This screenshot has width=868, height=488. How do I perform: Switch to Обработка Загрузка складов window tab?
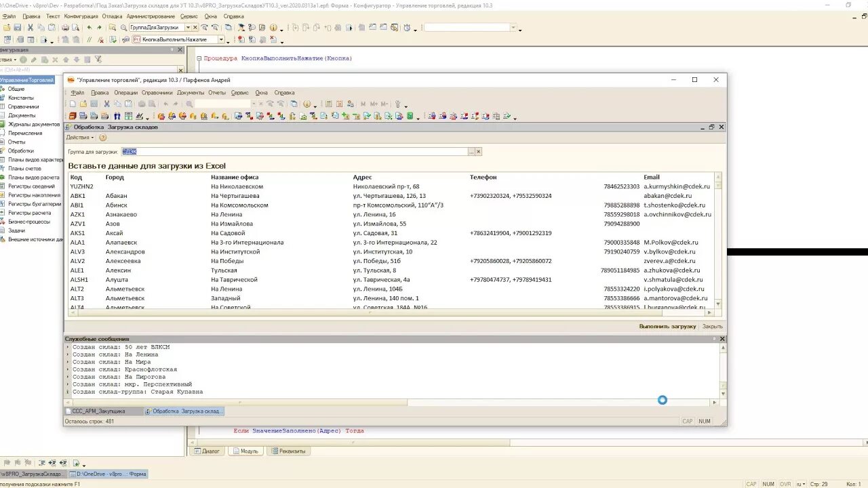pyautogui.click(x=184, y=411)
